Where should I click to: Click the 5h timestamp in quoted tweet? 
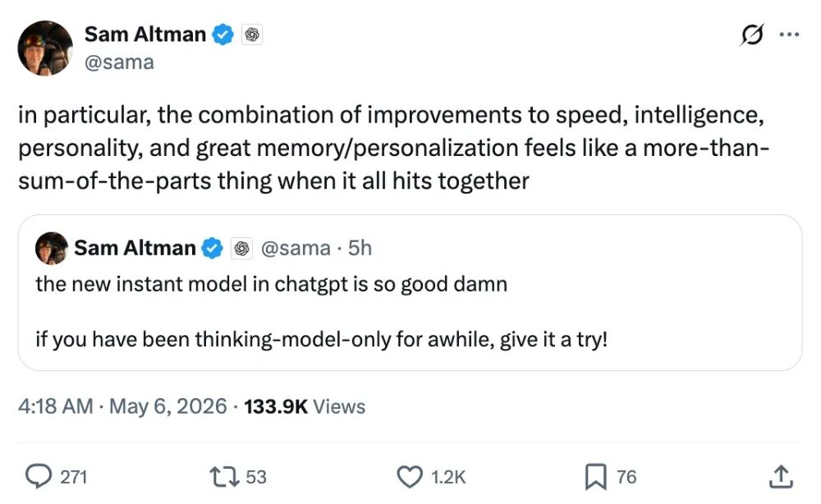[360, 248]
